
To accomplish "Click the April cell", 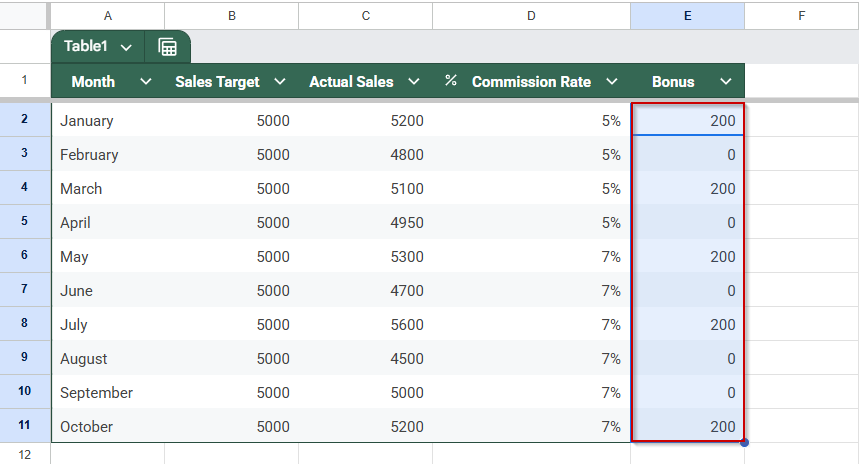I will click(108, 222).
